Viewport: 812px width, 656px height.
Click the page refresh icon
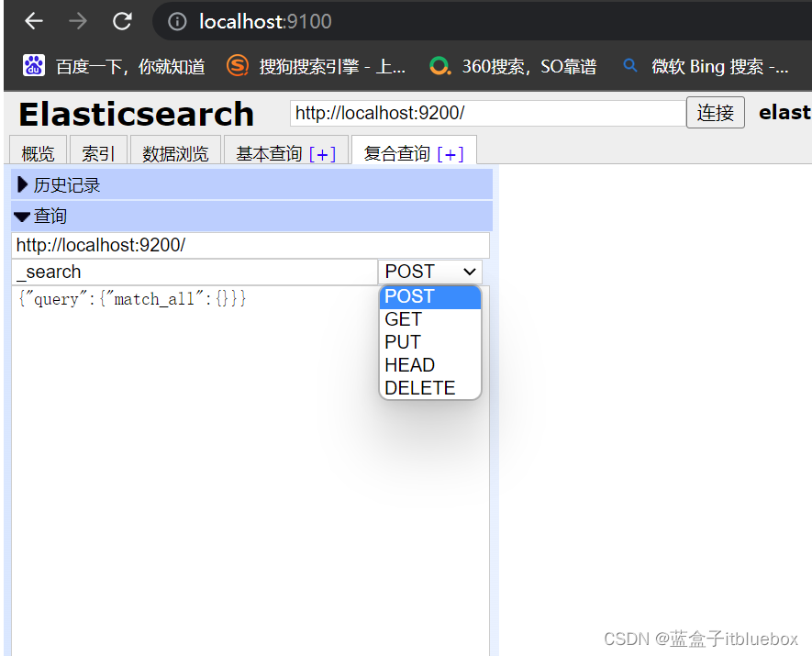pyautogui.click(x=122, y=21)
